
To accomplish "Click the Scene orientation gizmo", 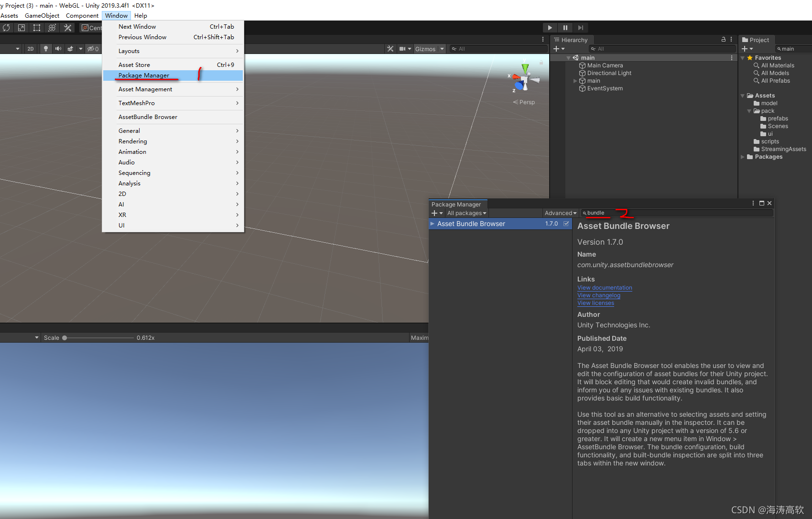I will coord(524,79).
